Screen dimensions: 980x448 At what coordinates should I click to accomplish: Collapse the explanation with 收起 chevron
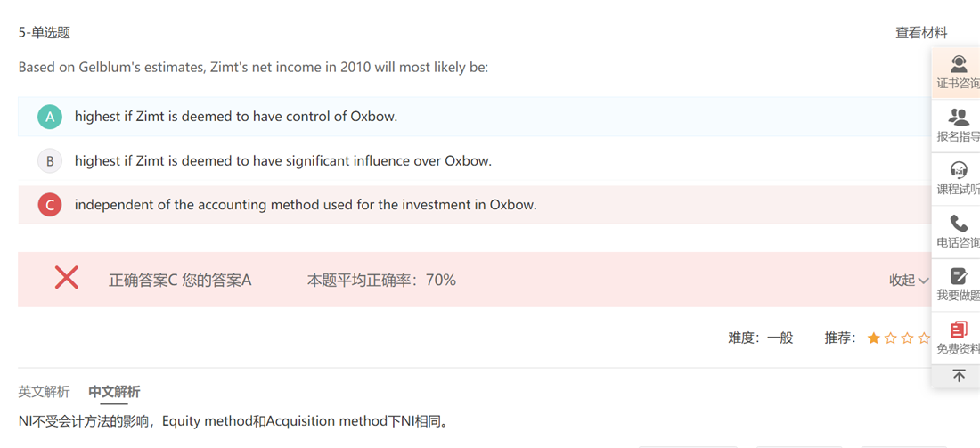(909, 281)
